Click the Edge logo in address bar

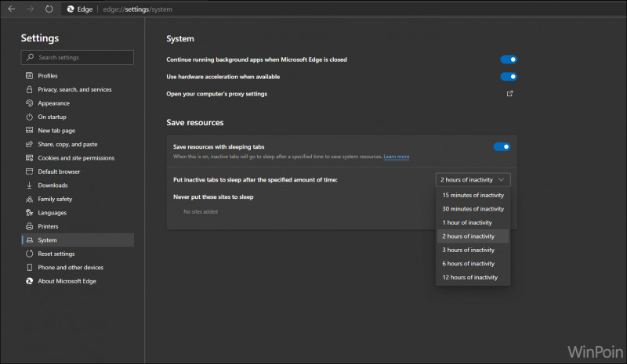[x=71, y=9]
